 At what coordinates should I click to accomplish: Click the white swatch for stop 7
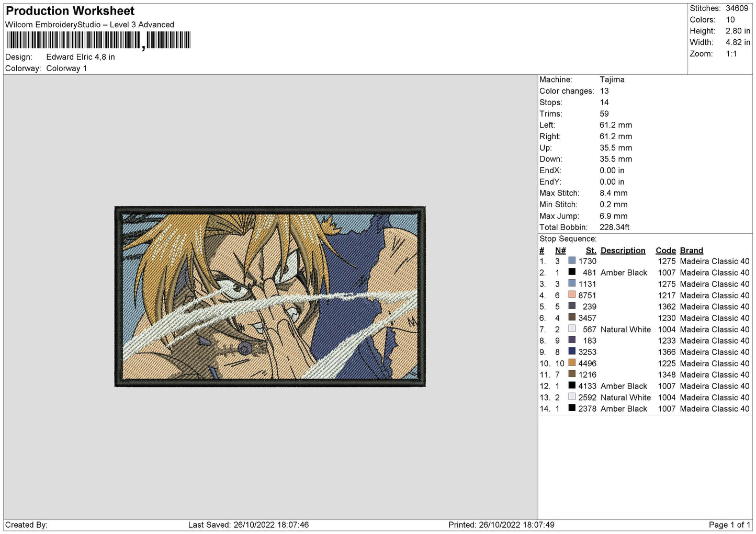point(572,328)
